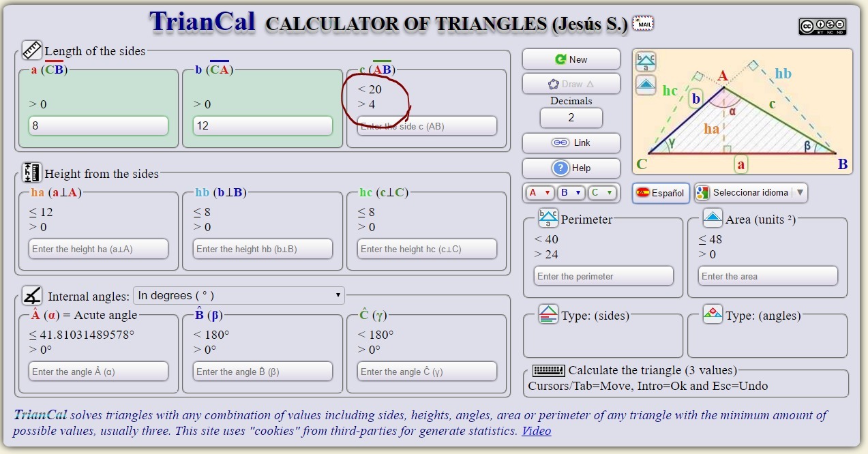This screenshot has width=868, height=454.
Task: Click the height hb input field
Action: (x=263, y=249)
